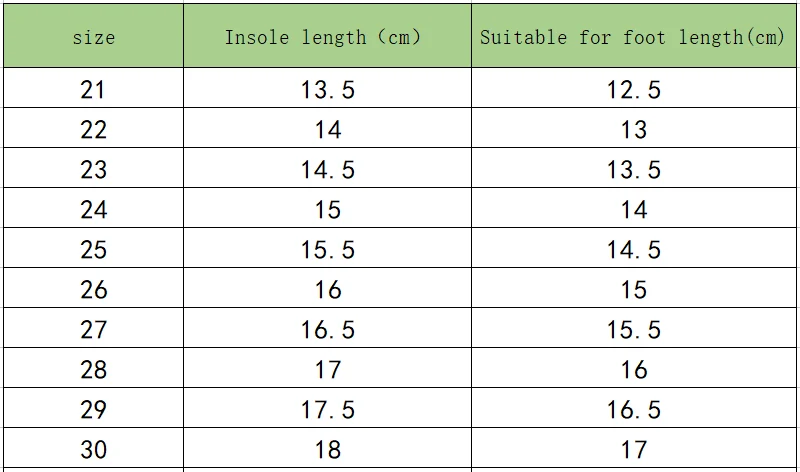Select the insole length for size 27
800x472 pixels.
tap(327, 330)
